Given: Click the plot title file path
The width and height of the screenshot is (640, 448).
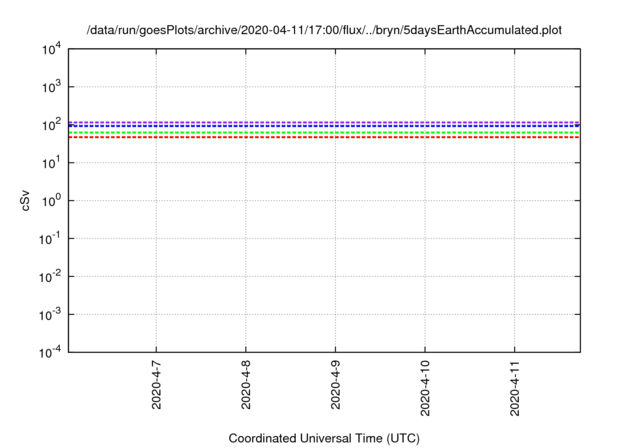Looking at the screenshot, I should pyautogui.click(x=324, y=30).
